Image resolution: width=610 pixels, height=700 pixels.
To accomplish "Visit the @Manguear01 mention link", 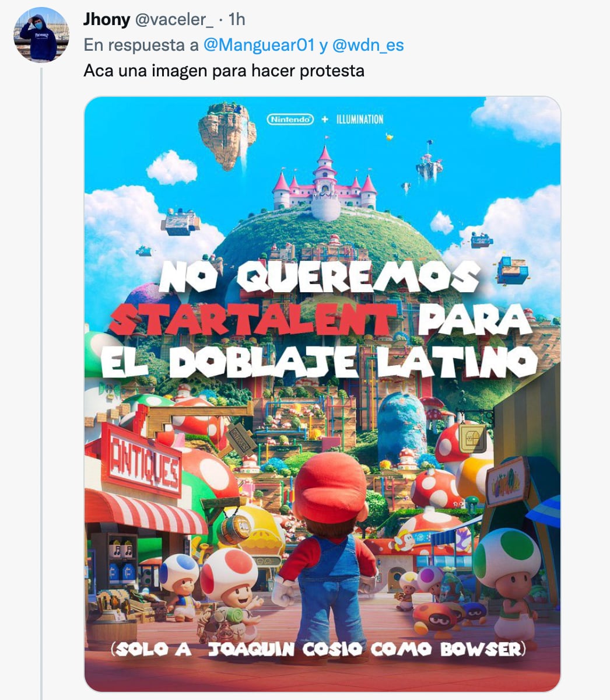I will (259, 45).
